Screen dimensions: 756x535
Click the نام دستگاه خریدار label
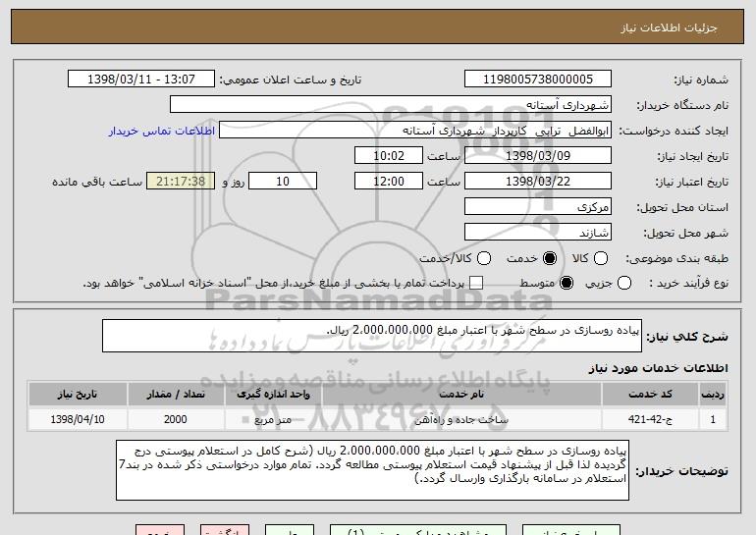(682, 106)
